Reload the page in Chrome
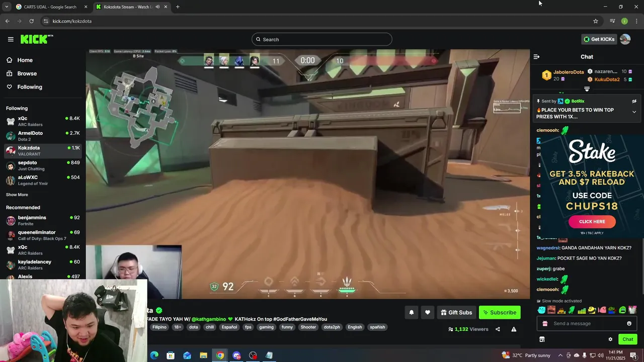 pyautogui.click(x=31, y=21)
